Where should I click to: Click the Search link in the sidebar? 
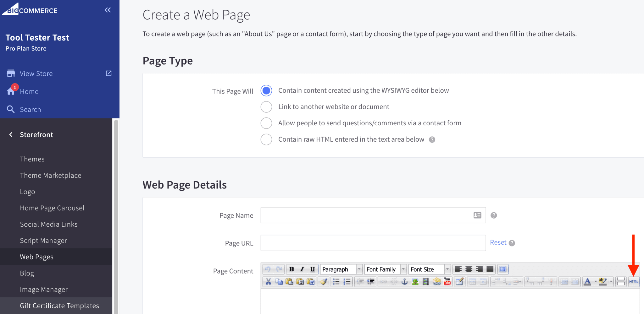pos(31,110)
